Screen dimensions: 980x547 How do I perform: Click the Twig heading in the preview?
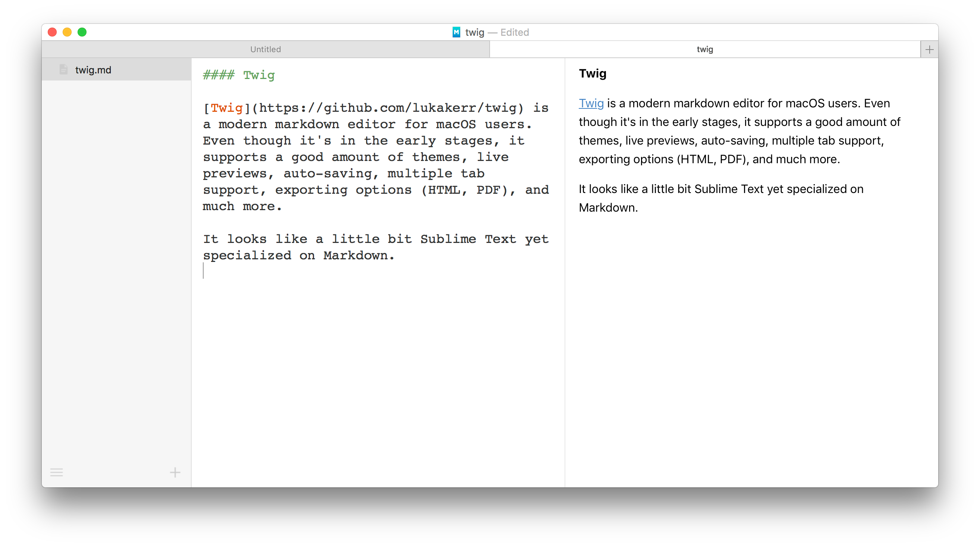point(592,73)
